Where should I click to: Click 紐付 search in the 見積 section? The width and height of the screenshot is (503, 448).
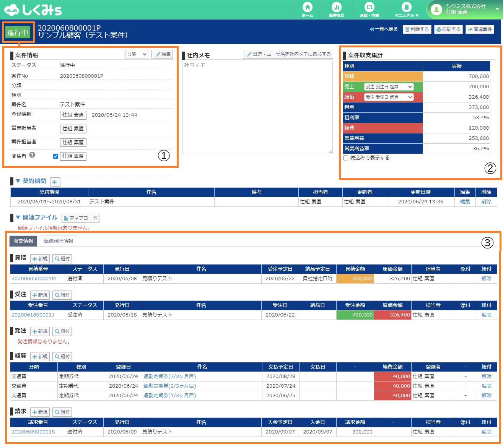tap(62, 259)
